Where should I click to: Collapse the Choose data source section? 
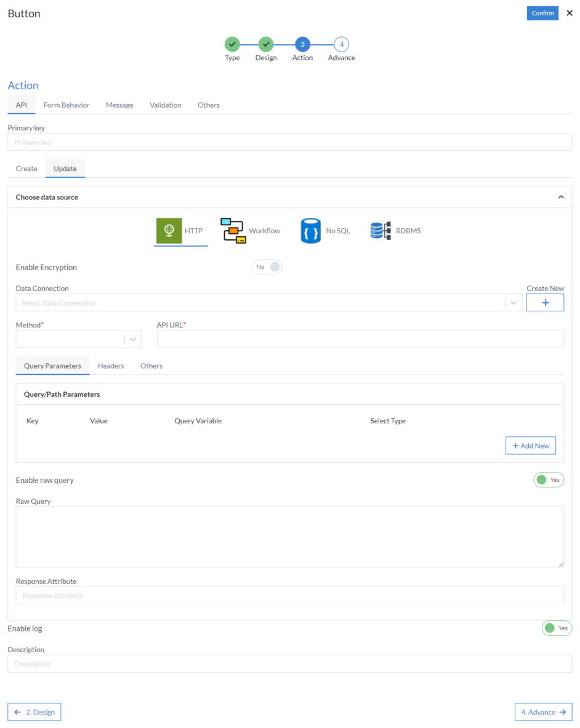coord(561,196)
